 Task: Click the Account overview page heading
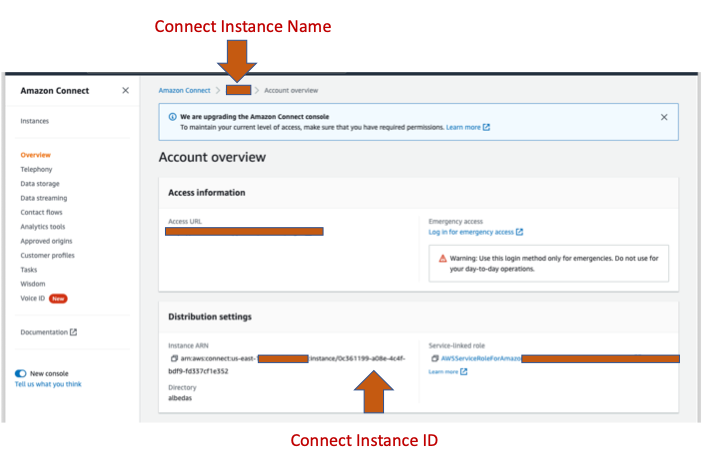212,157
